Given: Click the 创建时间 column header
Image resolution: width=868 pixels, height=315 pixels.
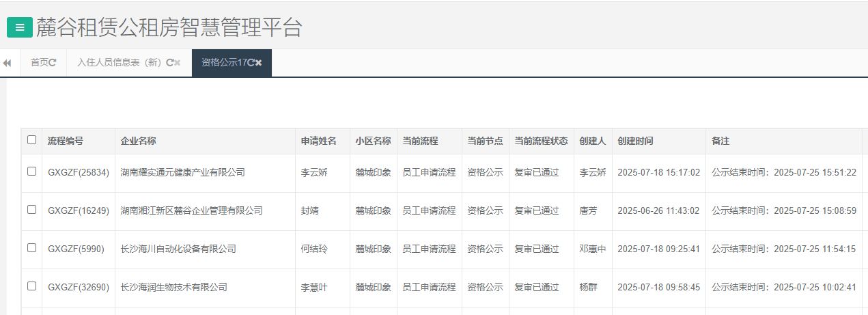Looking at the screenshot, I should [635, 141].
